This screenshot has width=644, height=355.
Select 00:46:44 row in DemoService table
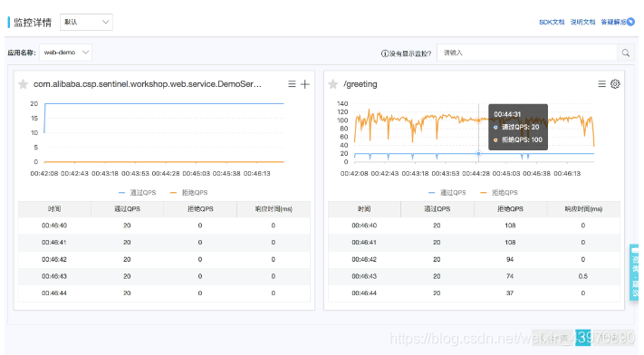click(164, 293)
